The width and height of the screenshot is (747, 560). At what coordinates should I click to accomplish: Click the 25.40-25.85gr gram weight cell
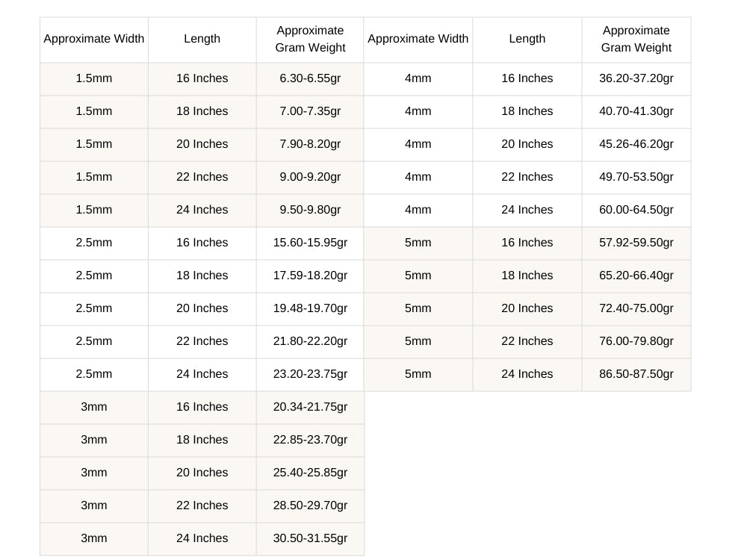click(x=310, y=473)
